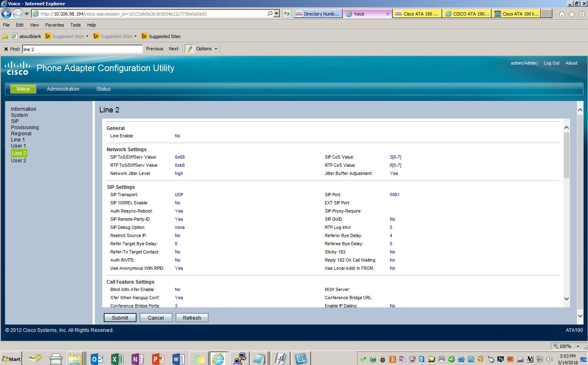Open the browser Home icon
This screenshot has width=588, height=365.
[562, 14]
